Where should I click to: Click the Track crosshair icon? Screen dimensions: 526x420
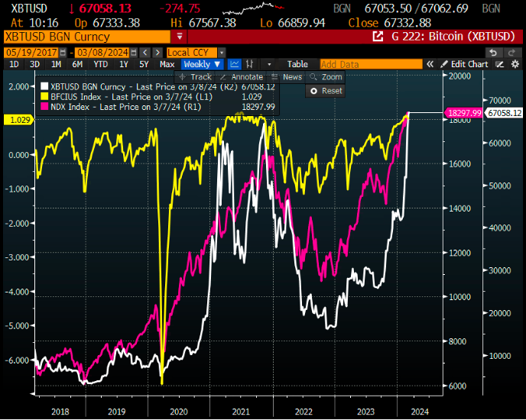tap(182, 77)
